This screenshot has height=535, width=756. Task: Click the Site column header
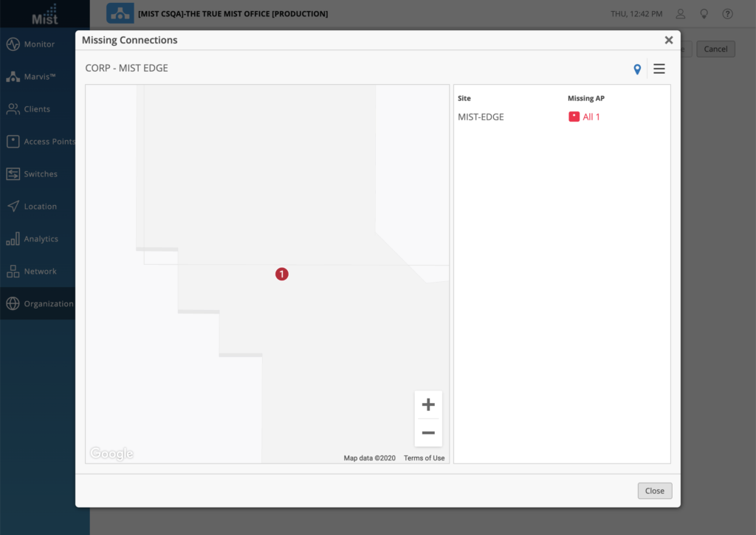[x=464, y=98]
